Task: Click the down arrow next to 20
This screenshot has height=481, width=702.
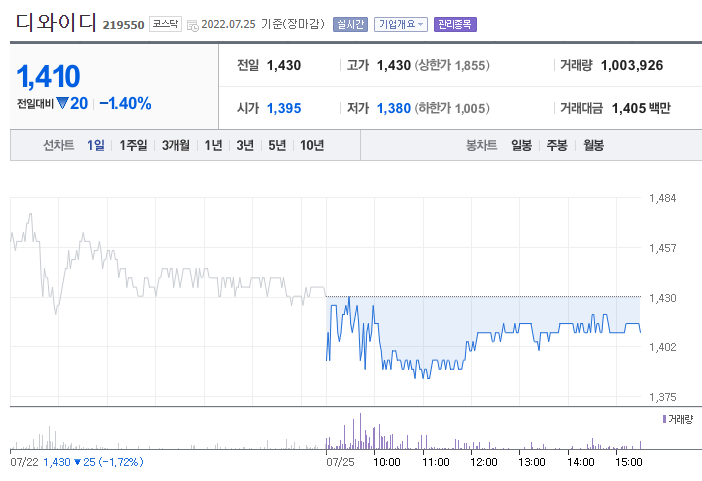Action: 62,103
